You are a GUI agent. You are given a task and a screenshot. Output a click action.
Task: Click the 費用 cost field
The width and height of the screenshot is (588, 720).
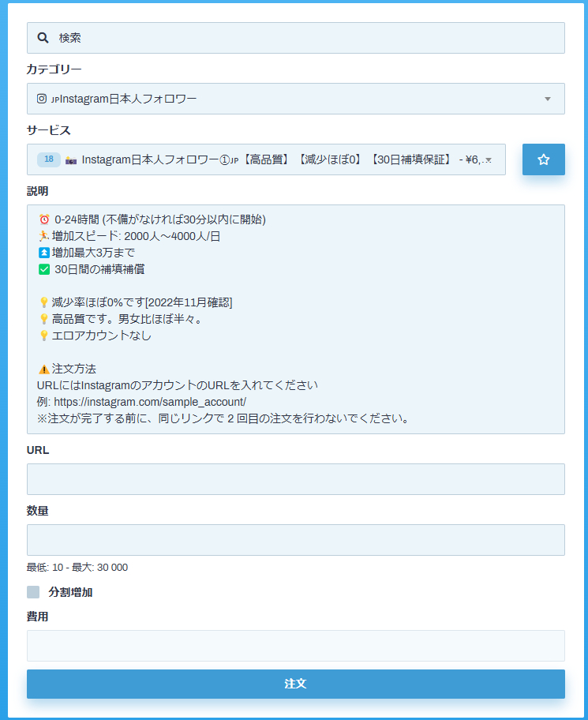point(296,646)
